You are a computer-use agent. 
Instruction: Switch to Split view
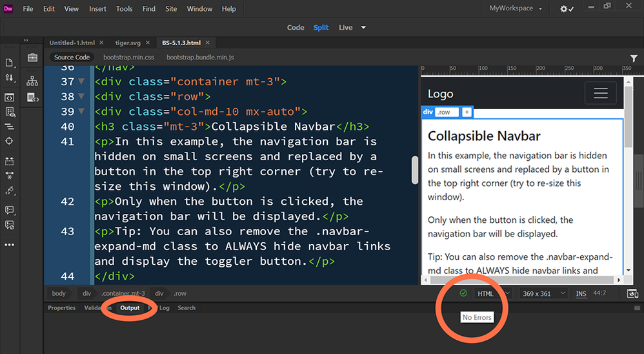click(x=321, y=28)
